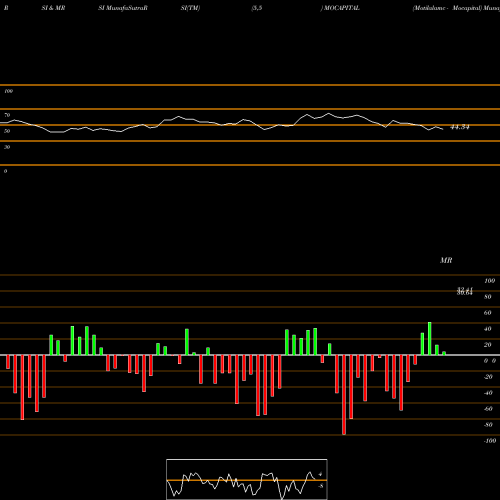500x500 pixels.
Task: Click the MR axis label 60
Action: (488, 313)
